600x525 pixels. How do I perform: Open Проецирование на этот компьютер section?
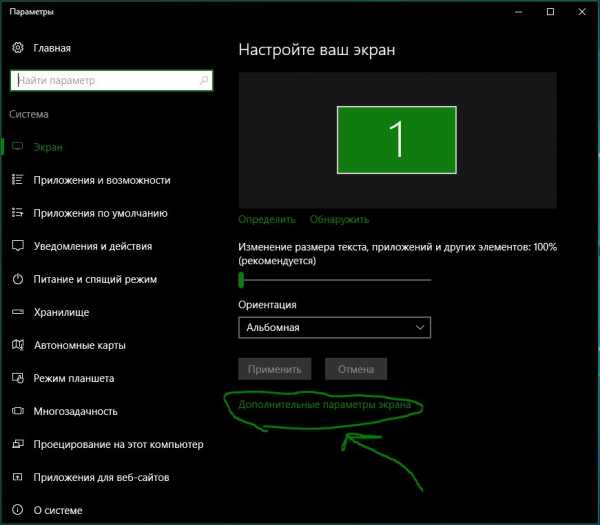pyautogui.click(x=118, y=444)
